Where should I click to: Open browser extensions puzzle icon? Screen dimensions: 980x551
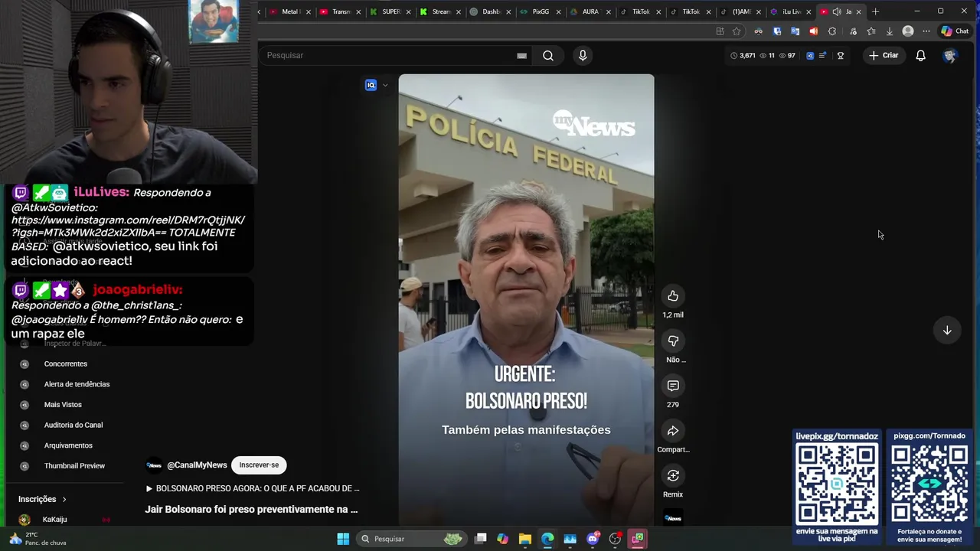tap(832, 31)
